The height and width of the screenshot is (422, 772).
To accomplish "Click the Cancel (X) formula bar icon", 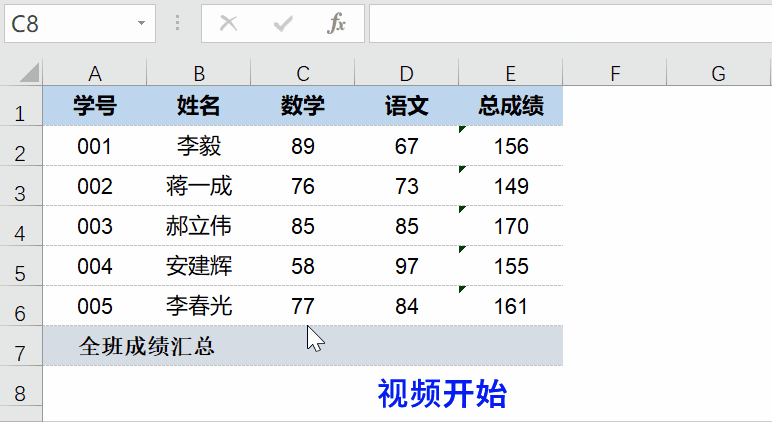I will (x=228, y=23).
